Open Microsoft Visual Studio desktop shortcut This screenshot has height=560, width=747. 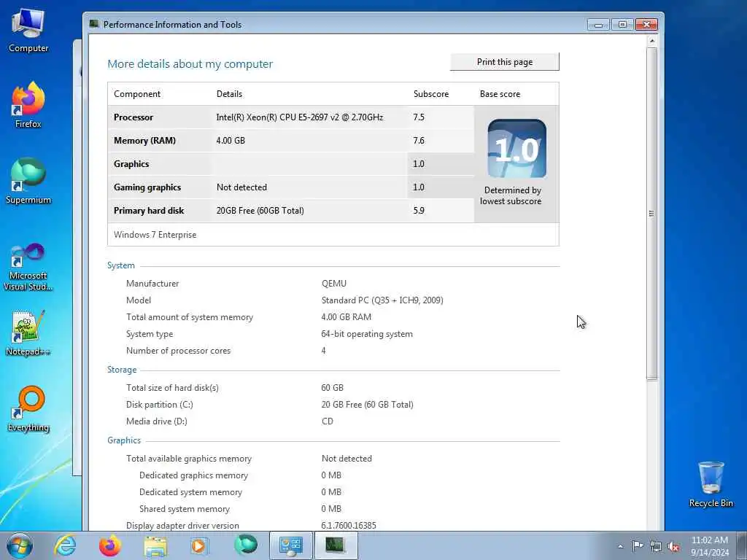coord(28,267)
